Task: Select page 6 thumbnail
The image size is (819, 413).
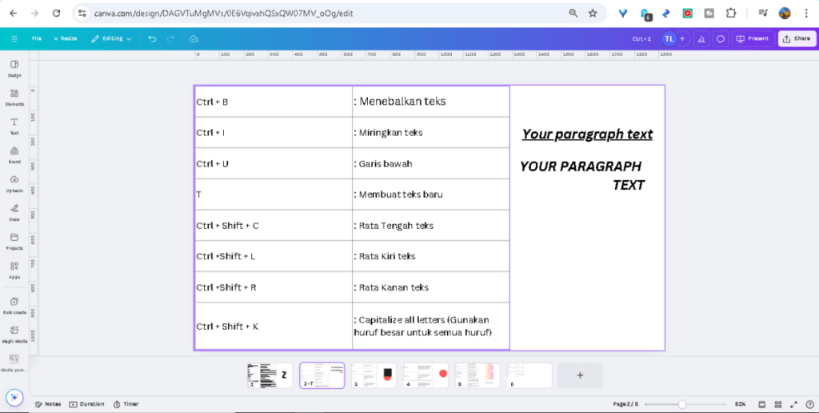Action: coord(530,375)
